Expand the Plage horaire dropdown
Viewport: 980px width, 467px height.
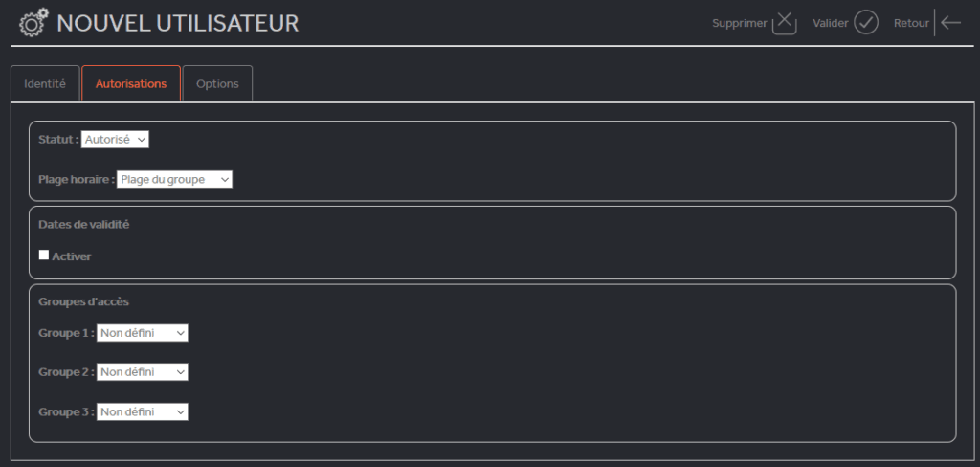(174, 179)
